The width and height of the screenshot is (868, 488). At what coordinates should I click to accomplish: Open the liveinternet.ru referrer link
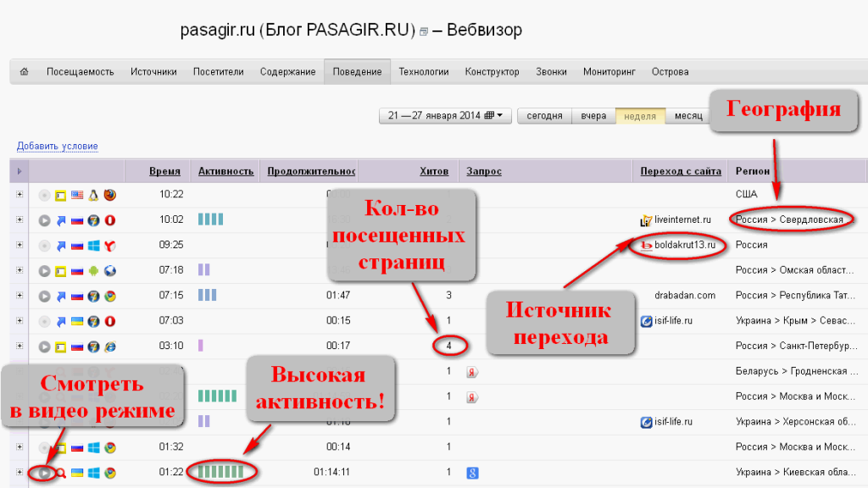pos(682,220)
